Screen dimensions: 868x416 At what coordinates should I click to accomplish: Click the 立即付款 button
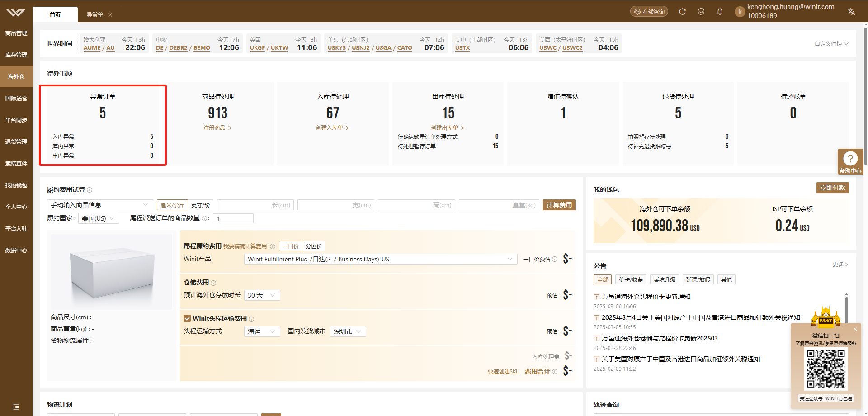833,188
